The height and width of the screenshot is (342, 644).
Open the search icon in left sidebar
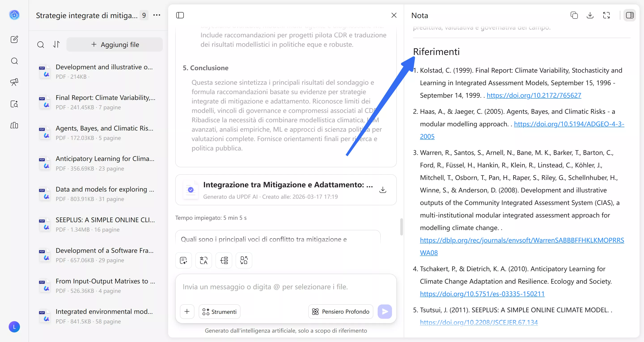(x=14, y=61)
